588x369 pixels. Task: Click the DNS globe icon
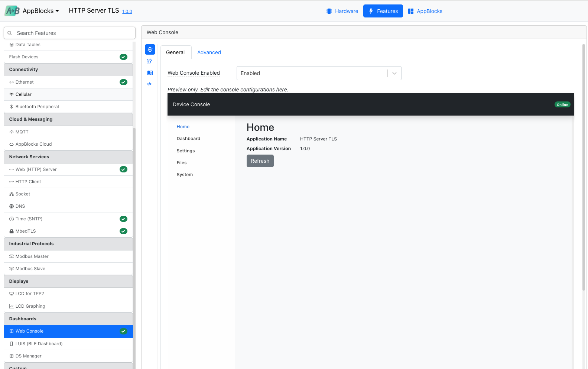12,206
